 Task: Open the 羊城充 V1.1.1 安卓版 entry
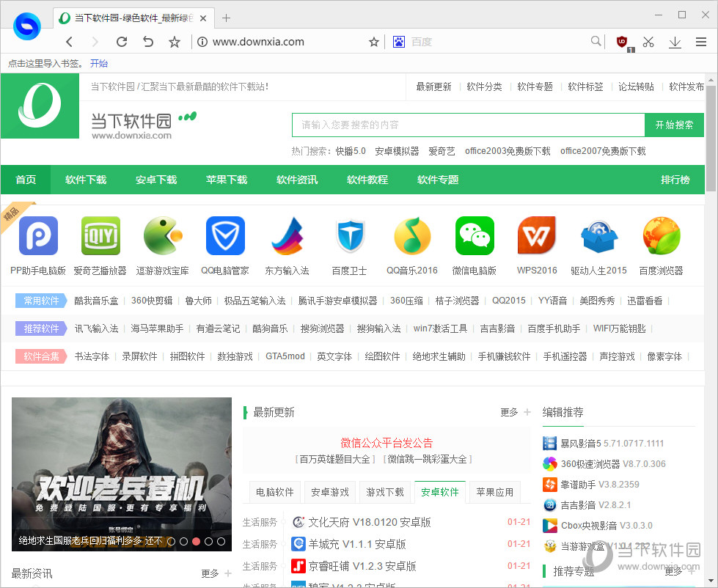(349, 544)
